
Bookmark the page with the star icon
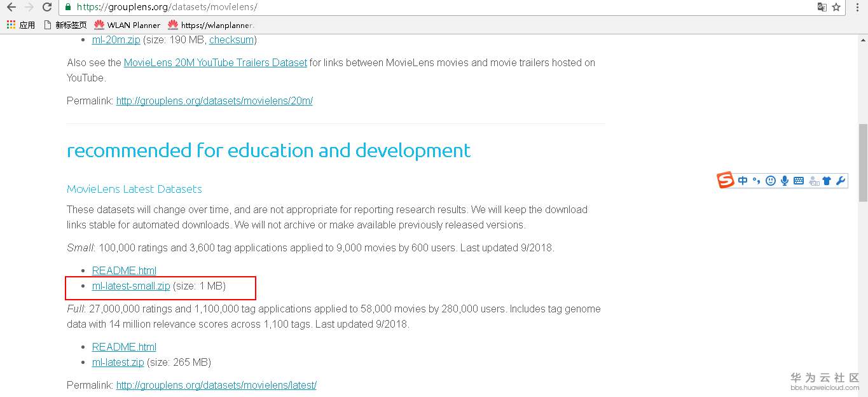(836, 7)
